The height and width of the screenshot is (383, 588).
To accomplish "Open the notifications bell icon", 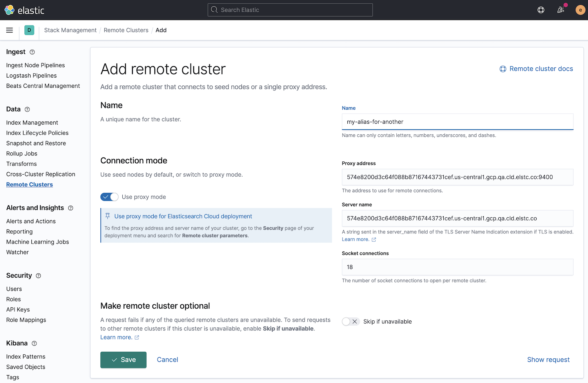I will pos(561,10).
